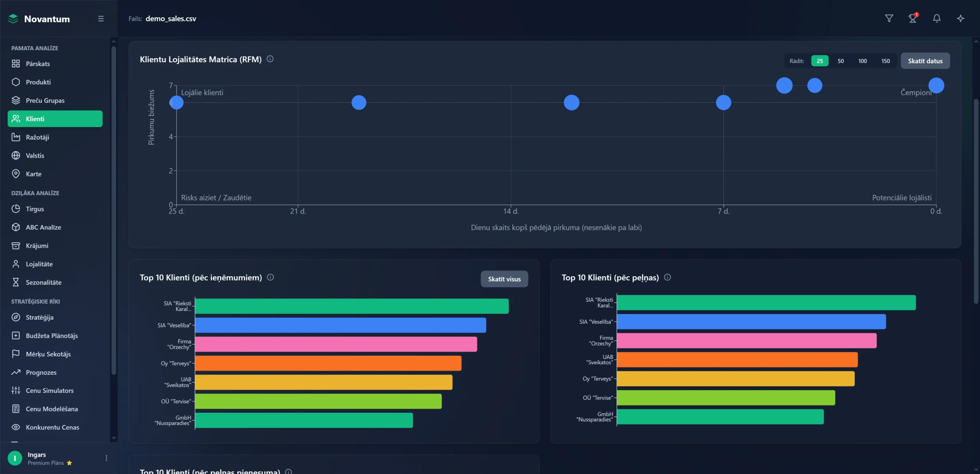Collapse sidebar with hamburger menu icon
The width and height of the screenshot is (980, 474).
101,19
